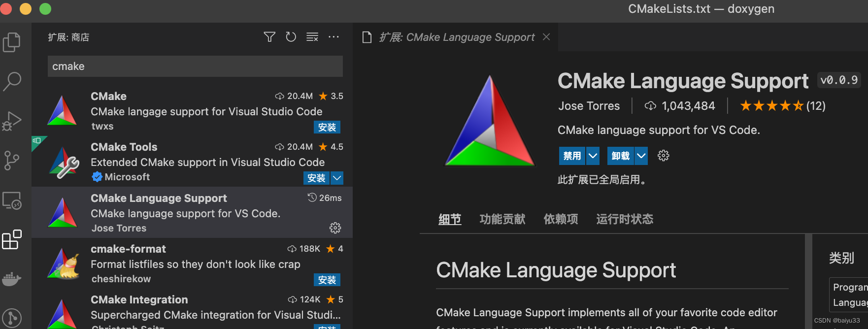Click the five-star rating of the extension
Screen dimensions: 868x329
click(771, 106)
